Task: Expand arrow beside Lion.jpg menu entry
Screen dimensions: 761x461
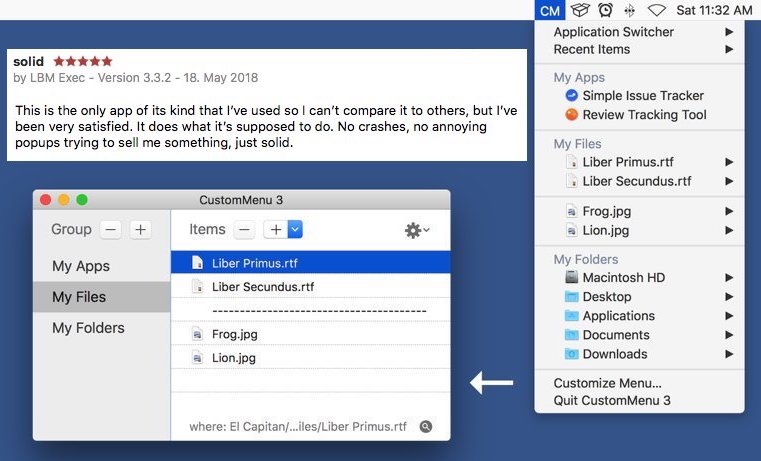Action: click(x=729, y=230)
